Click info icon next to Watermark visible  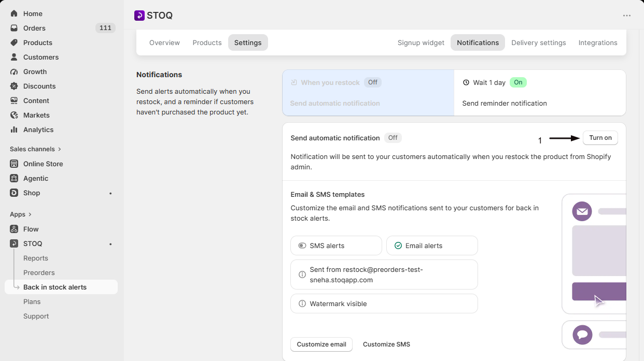tap(302, 304)
